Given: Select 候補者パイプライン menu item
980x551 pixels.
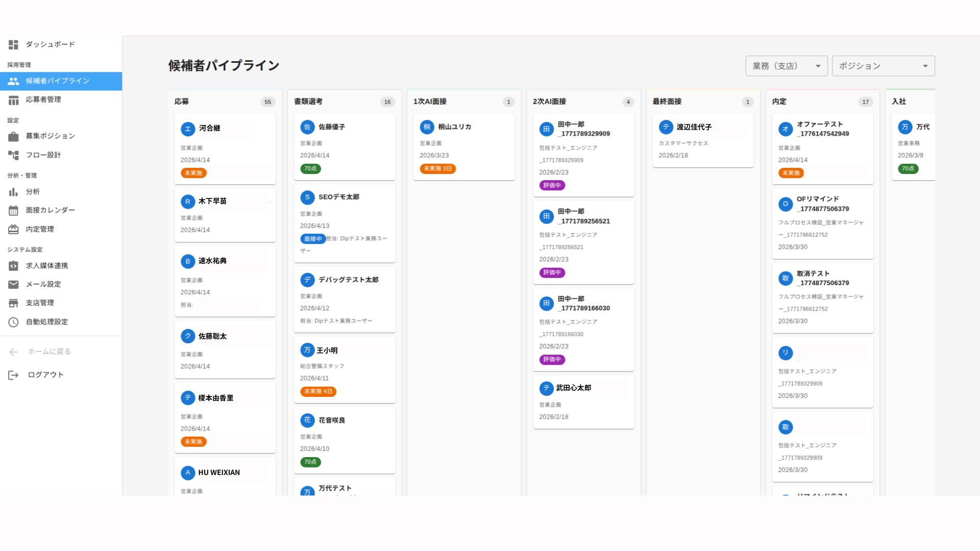Looking at the screenshot, I should [61, 81].
